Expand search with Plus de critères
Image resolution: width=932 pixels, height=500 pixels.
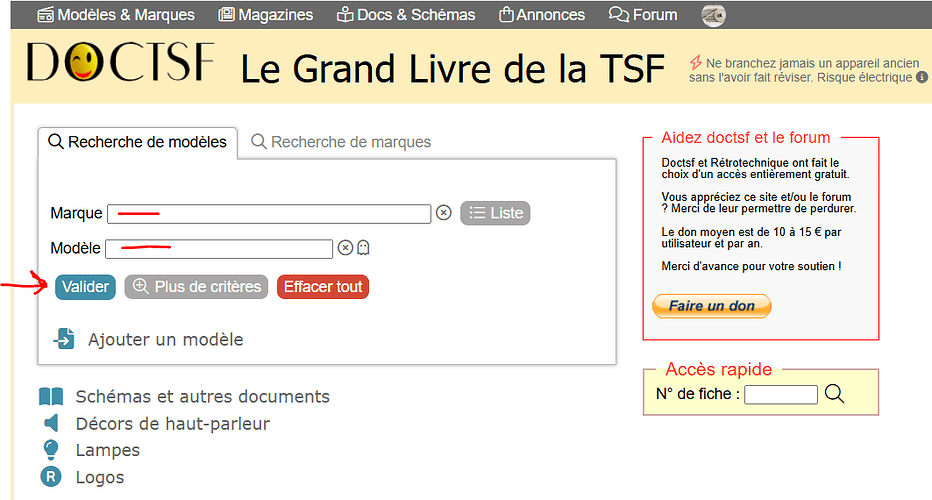coord(196,287)
